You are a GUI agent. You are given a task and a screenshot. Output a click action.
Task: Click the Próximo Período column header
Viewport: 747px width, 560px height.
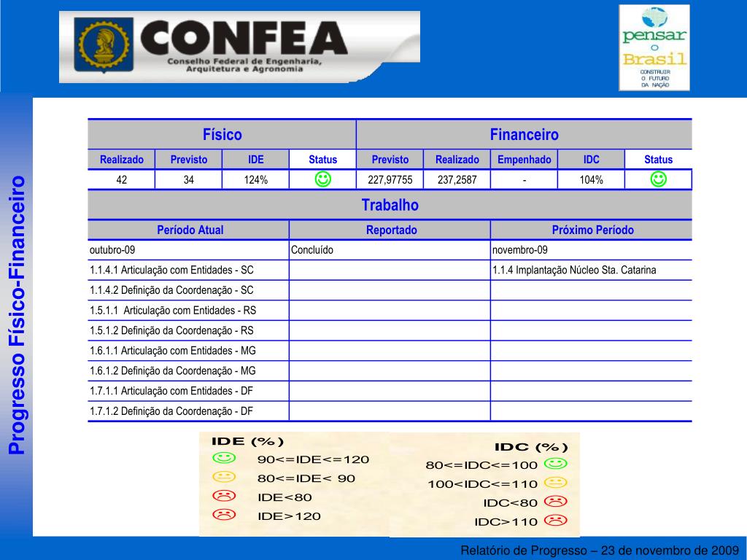point(591,230)
